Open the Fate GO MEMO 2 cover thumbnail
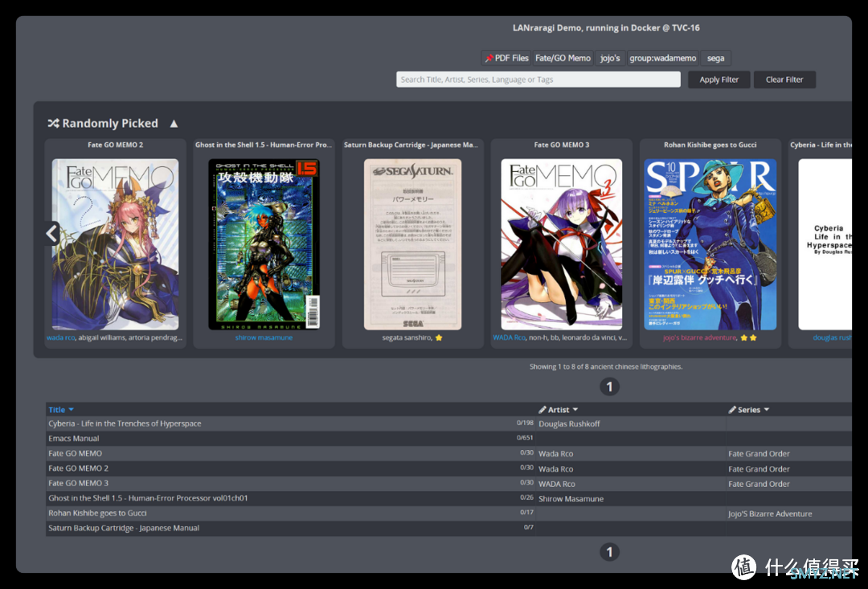868x589 pixels. 115,244
